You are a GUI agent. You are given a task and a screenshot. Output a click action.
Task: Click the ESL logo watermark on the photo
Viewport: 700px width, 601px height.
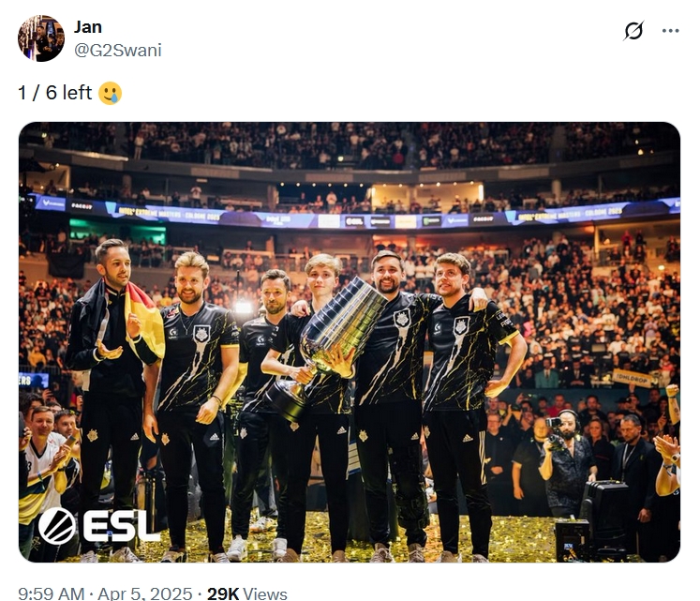click(x=98, y=526)
